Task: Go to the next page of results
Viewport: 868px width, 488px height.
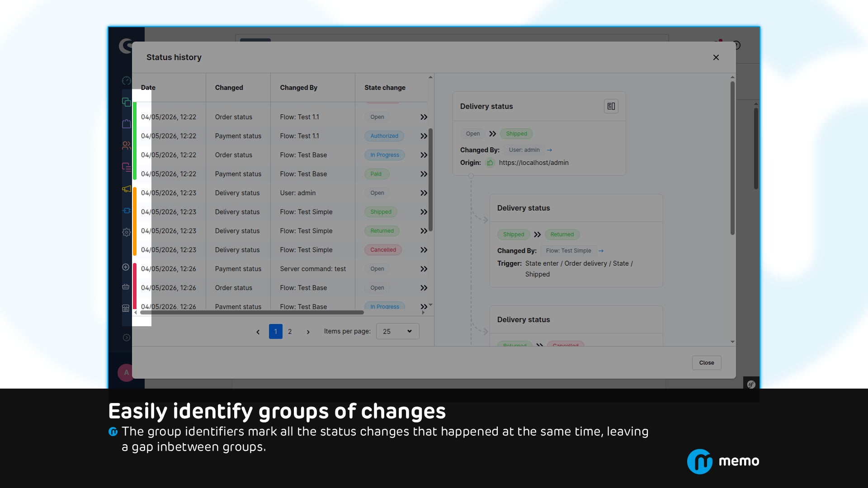Action: (308, 332)
